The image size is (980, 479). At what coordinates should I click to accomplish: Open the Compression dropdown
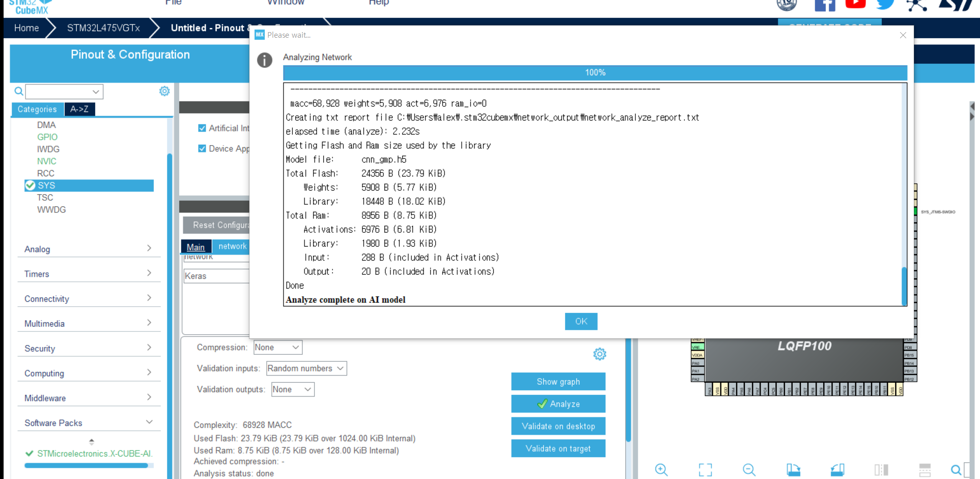[x=277, y=348]
